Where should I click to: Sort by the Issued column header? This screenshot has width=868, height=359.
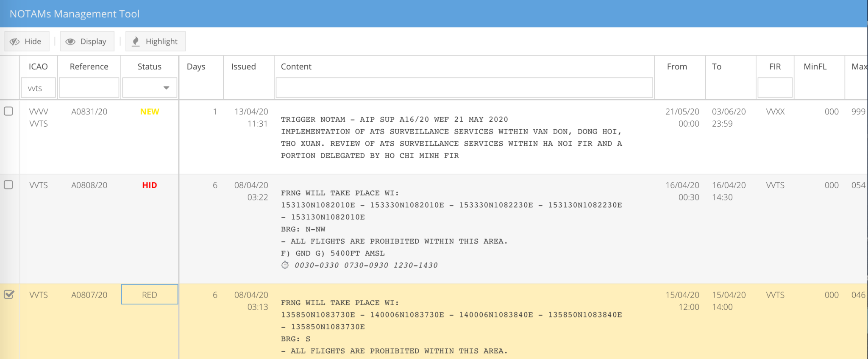[243, 67]
